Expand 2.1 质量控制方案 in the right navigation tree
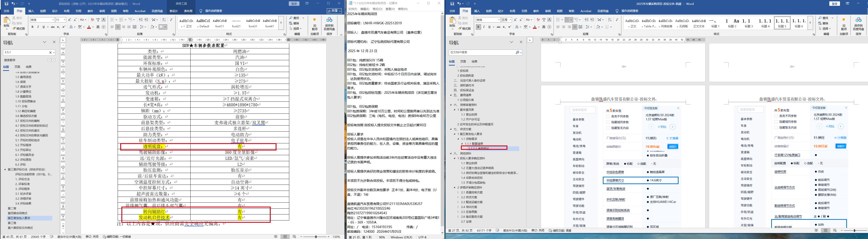868x239 pixels. click(x=459, y=192)
